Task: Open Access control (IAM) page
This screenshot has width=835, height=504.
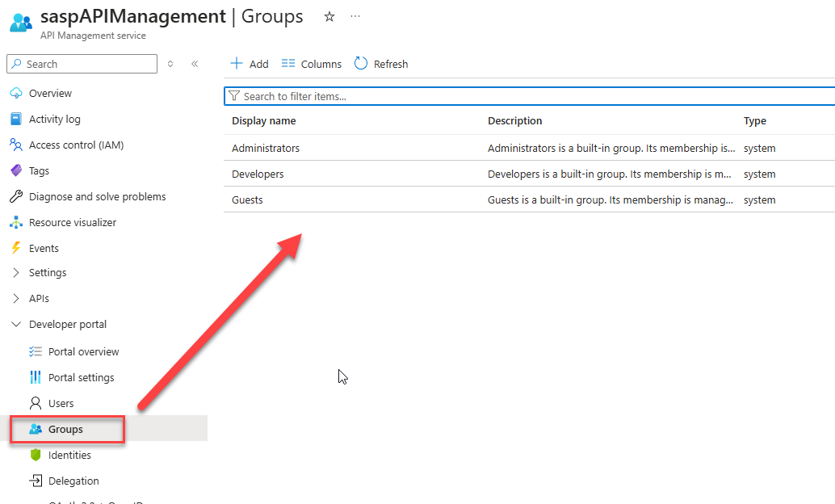Action: click(x=66, y=145)
